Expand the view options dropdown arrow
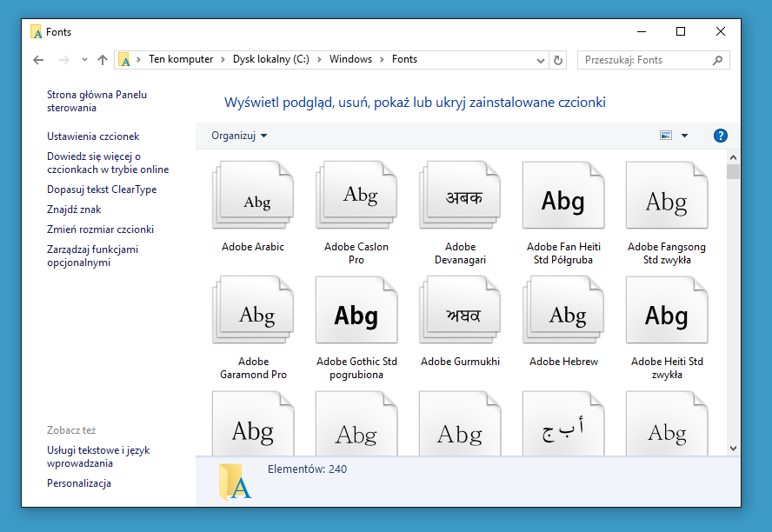The height and width of the screenshot is (532, 772). [684, 136]
